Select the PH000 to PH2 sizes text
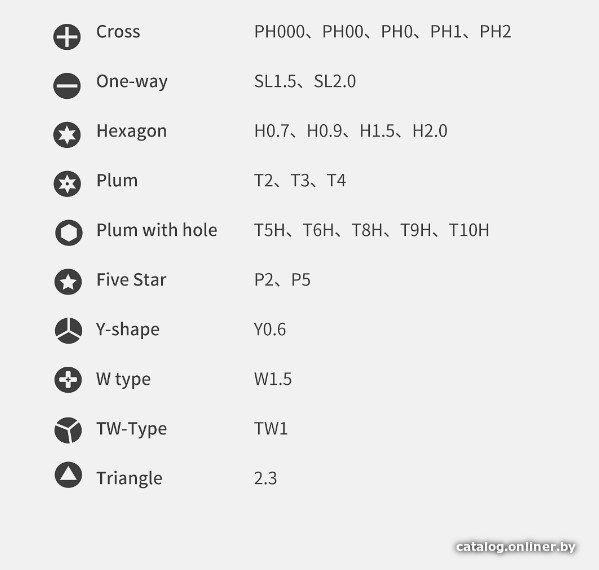Viewport: 599px width, 570px height. point(382,32)
